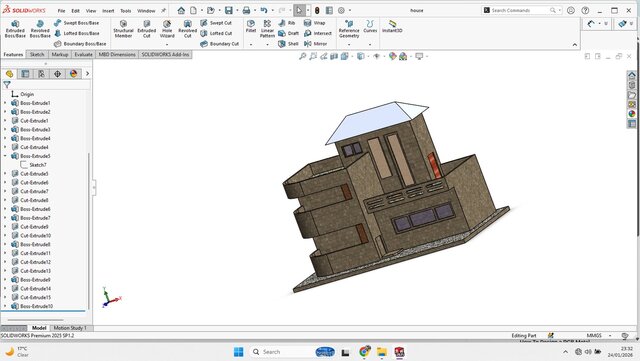The width and height of the screenshot is (640, 361).
Task: Toggle Instant3D mode
Action: 392,27
